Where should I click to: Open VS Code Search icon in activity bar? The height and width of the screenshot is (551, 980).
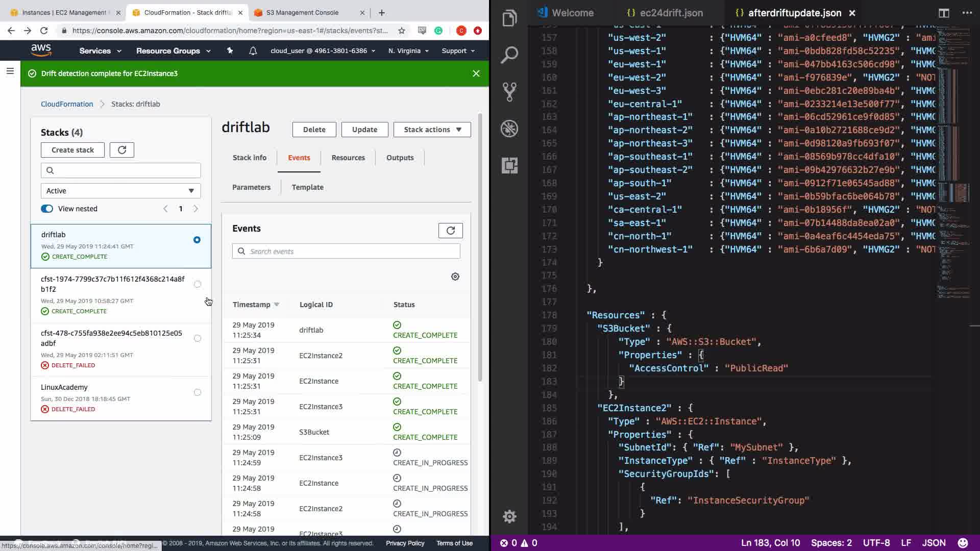coord(509,55)
